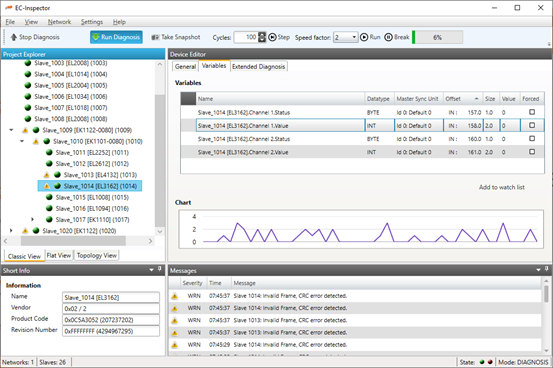Switch to Topology View

[97, 255]
